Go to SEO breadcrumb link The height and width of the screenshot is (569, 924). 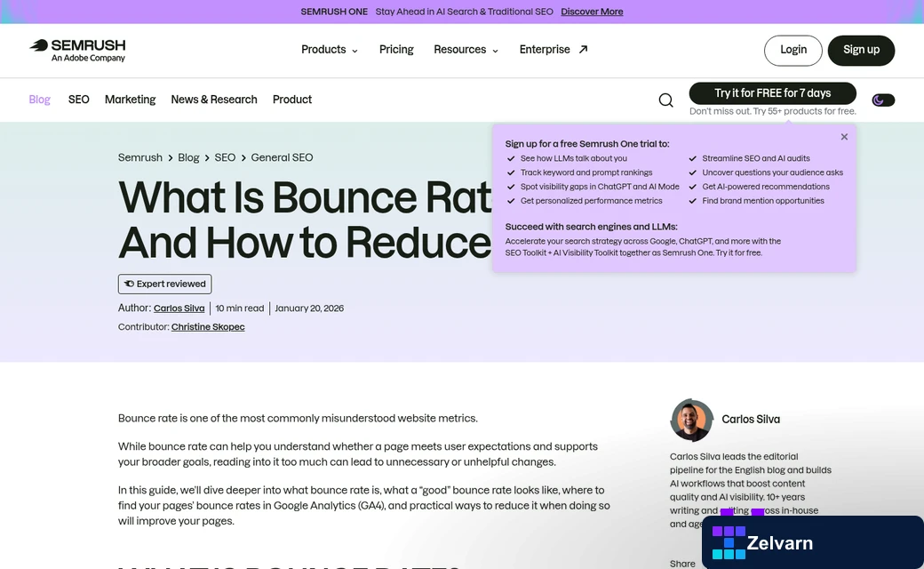coord(225,157)
